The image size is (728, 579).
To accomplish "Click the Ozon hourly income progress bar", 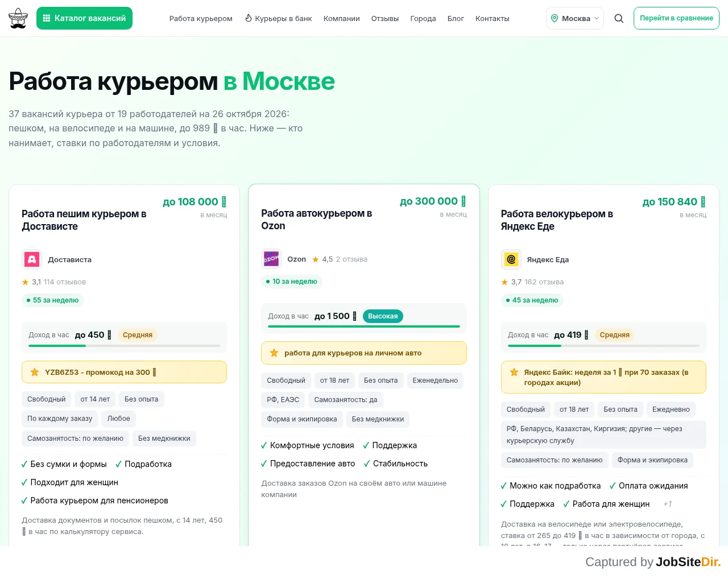I will (364, 326).
